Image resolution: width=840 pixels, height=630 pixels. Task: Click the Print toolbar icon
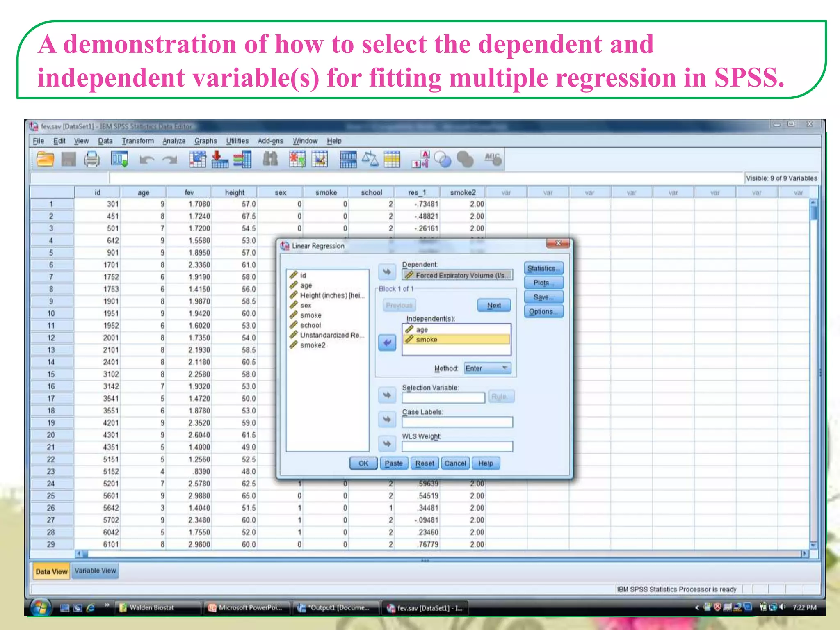click(92, 160)
